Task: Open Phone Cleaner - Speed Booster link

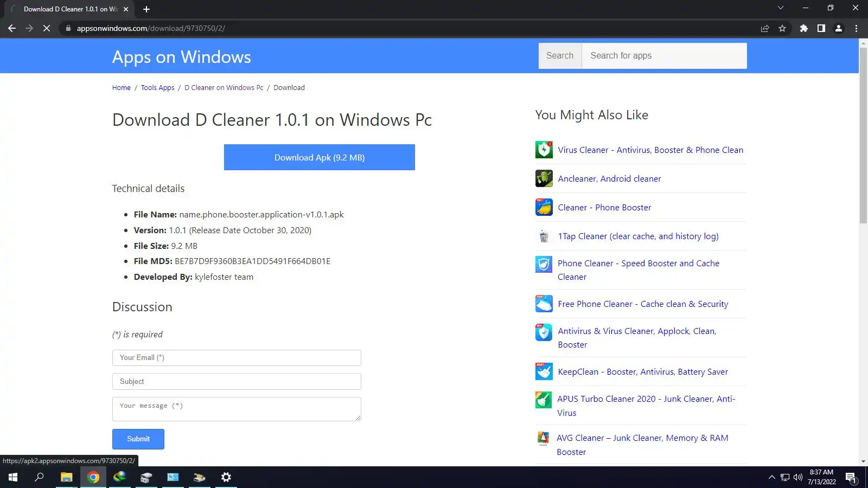Action: (x=639, y=270)
